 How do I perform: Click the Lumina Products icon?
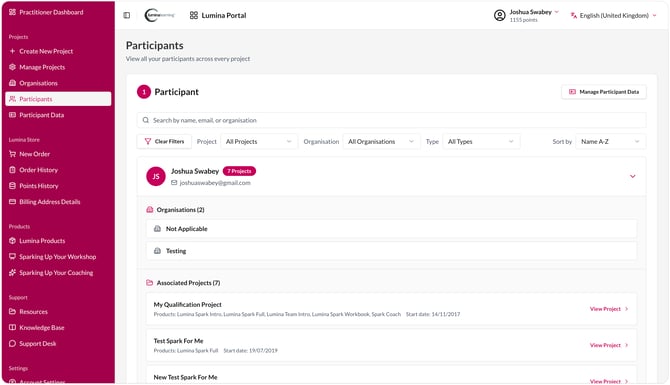(12, 241)
